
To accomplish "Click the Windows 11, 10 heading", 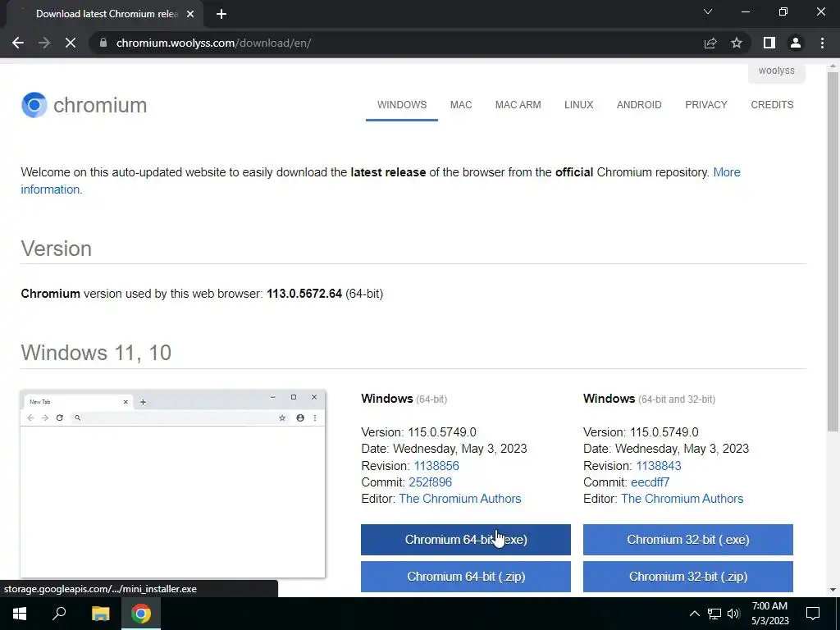I will [96, 353].
